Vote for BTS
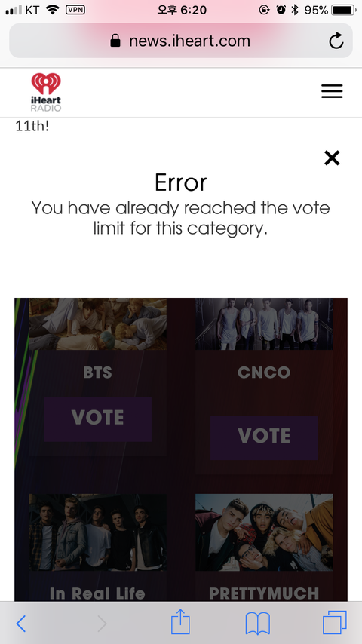 97,419
